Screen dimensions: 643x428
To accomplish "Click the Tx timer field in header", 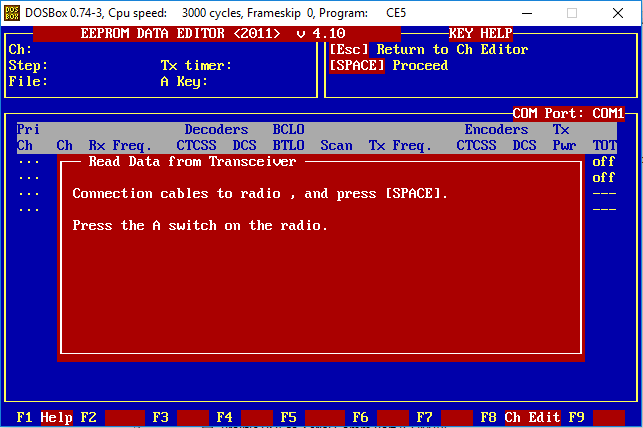I will coord(196,65).
